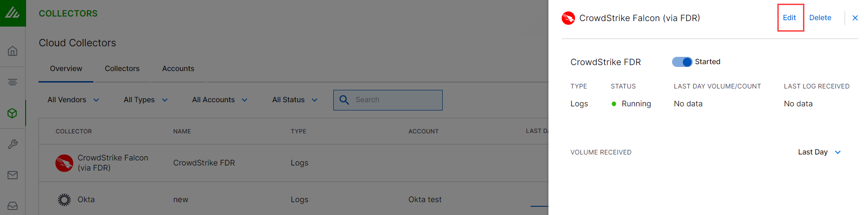Change the Last Day volume period dropdown
Viewport: 868px width, 215px height.
[819, 152]
